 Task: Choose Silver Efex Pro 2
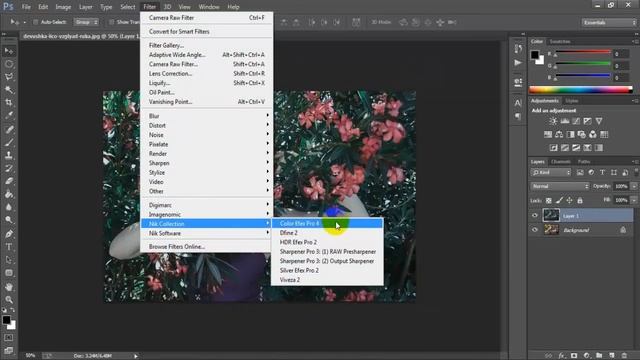click(327, 270)
